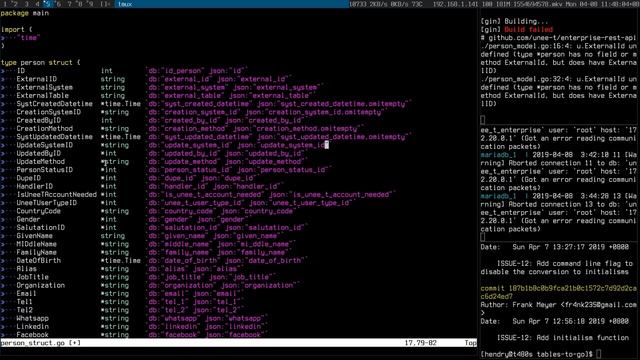Click mariadb_1 label on the 3:44:28 log line

[498, 196]
